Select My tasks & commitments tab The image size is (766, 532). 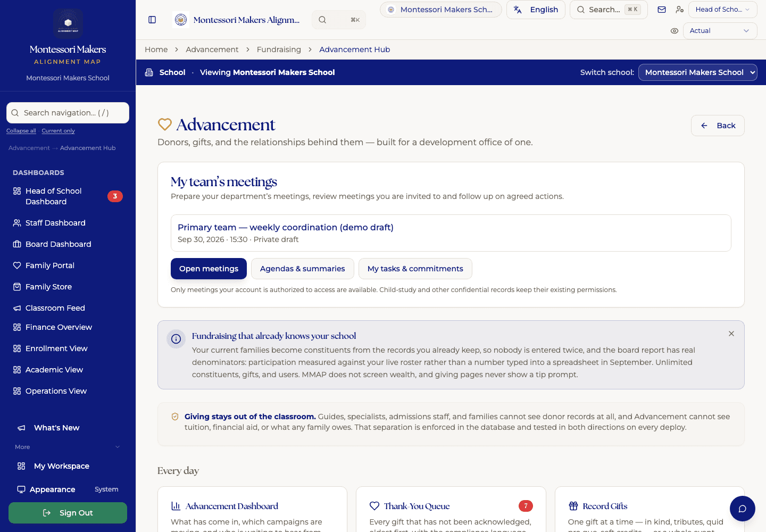pyautogui.click(x=415, y=269)
